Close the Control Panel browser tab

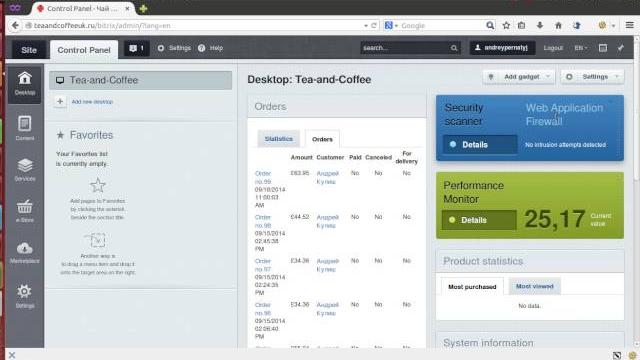tap(127, 8)
